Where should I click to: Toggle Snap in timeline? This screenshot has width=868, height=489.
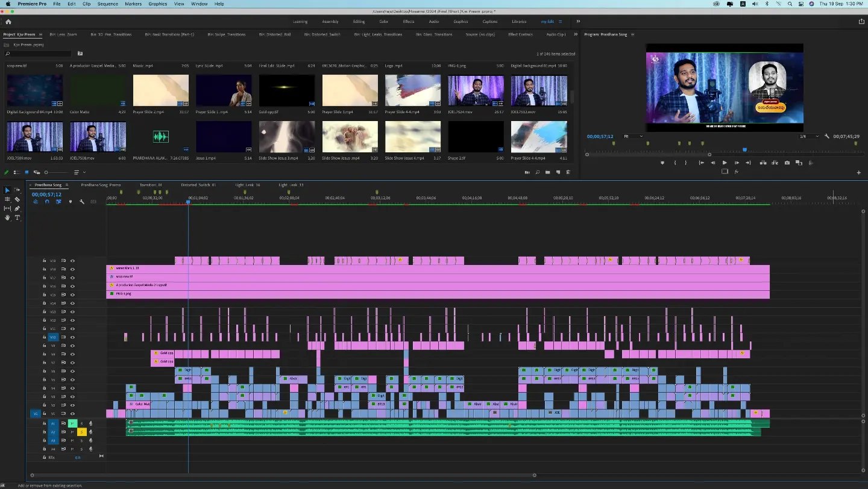click(47, 201)
